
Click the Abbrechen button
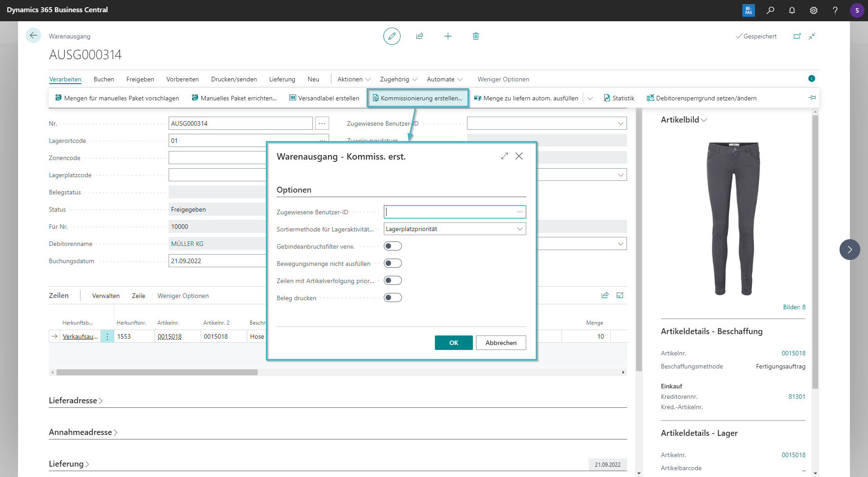pyautogui.click(x=501, y=343)
